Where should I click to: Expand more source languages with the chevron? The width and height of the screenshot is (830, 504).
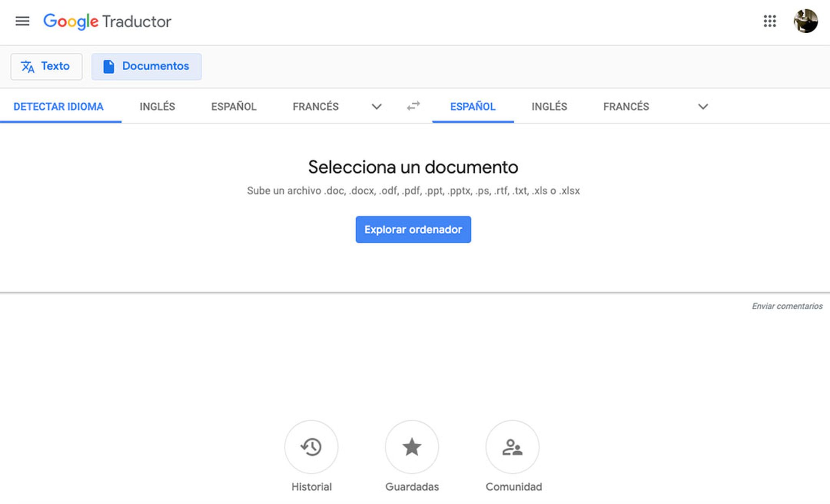tap(376, 107)
